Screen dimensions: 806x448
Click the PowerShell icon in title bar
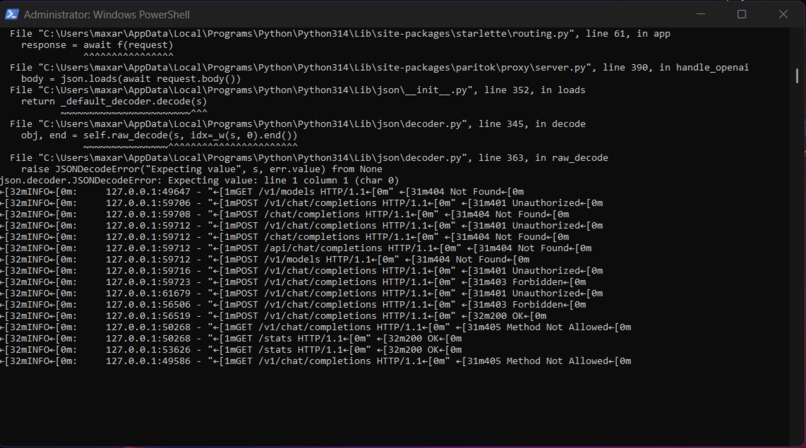(11, 14)
